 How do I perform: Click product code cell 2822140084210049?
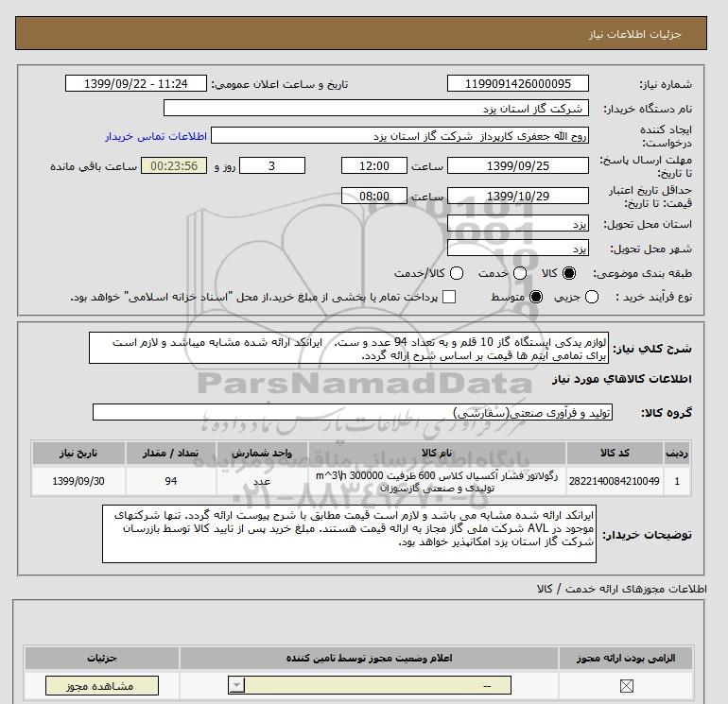[x=615, y=481]
